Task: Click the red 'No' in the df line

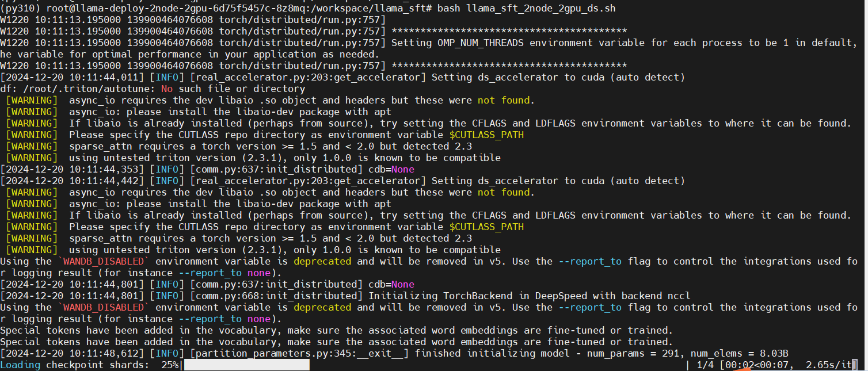Action: point(167,89)
